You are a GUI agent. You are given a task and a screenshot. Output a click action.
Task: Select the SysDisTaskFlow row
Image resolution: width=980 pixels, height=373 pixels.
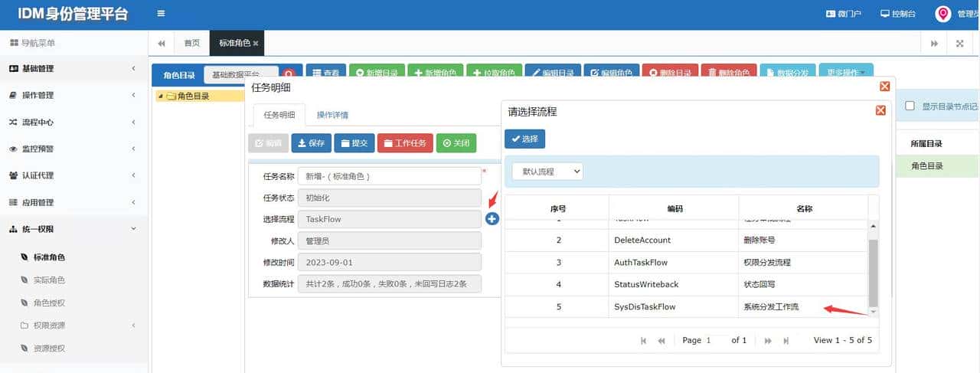(x=687, y=306)
